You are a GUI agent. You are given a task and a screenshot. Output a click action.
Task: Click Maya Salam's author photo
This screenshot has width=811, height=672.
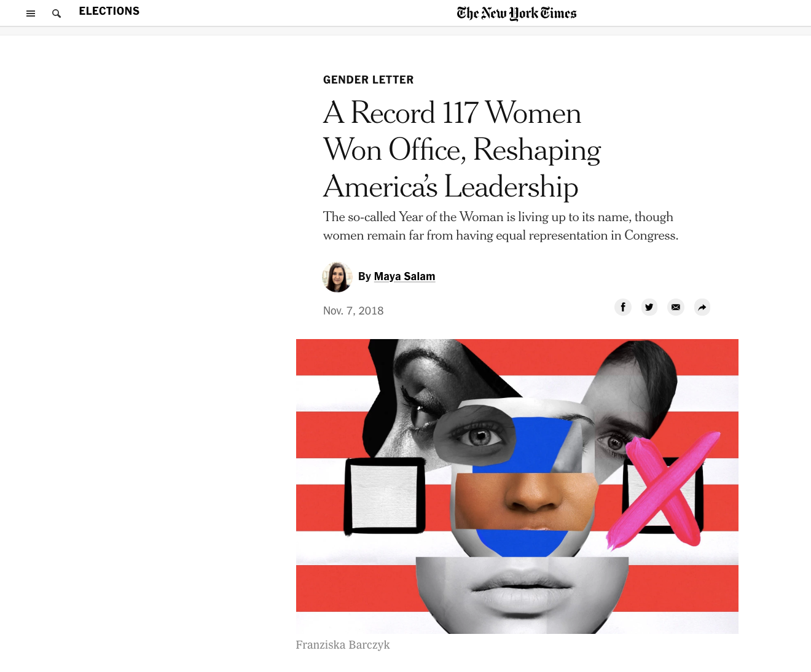click(x=337, y=276)
